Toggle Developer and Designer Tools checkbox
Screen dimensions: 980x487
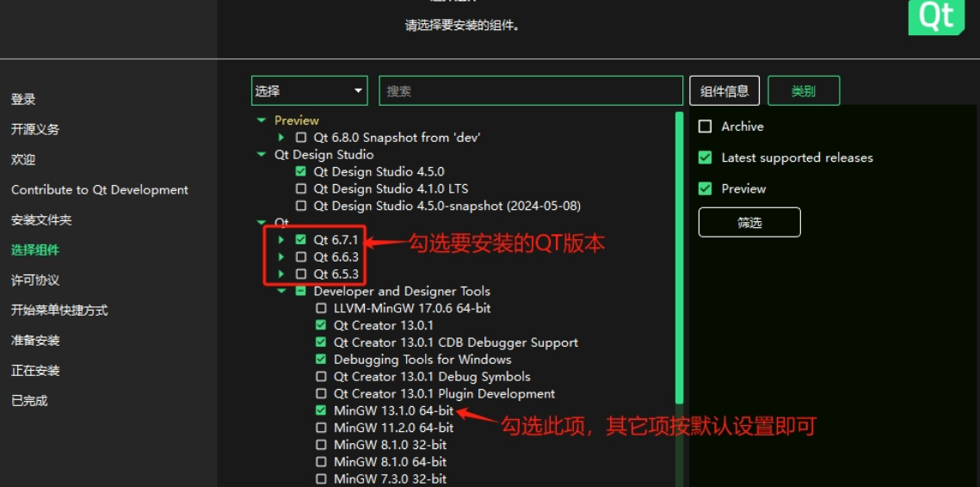301,291
